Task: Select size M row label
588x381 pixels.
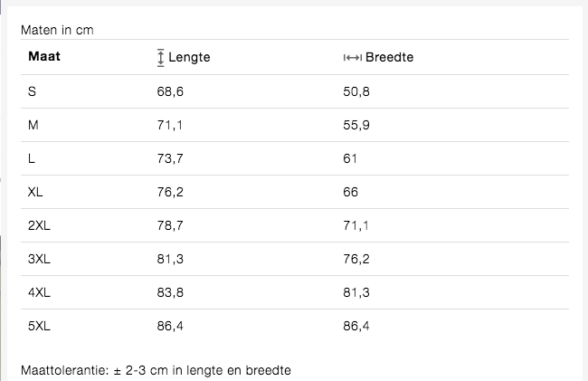Action: [x=33, y=125]
